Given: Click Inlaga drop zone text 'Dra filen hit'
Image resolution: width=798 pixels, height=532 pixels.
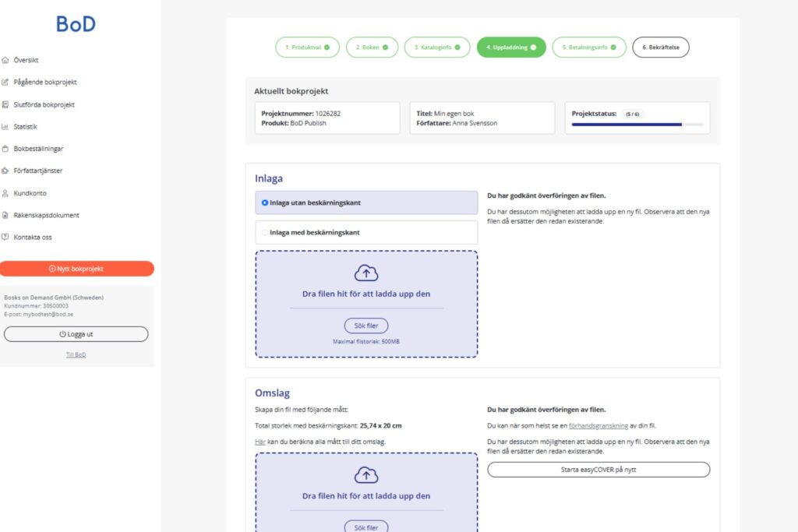Looking at the screenshot, I should (366, 294).
